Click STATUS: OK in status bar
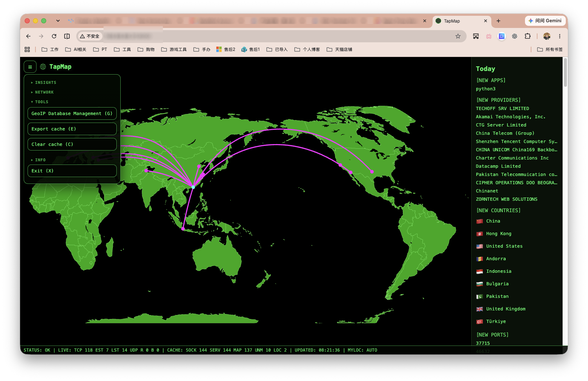This screenshot has height=381, width=588. point(37,350)
